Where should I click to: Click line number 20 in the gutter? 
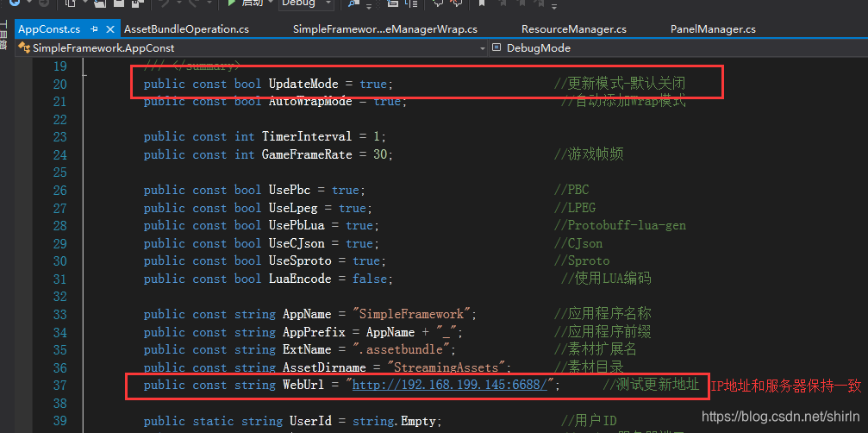59,85
